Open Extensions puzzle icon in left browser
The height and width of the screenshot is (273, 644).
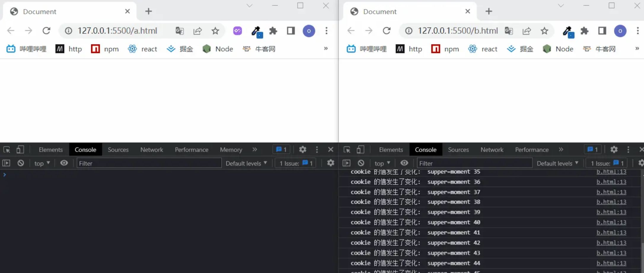pyautogui.click(x=273, y=31)
